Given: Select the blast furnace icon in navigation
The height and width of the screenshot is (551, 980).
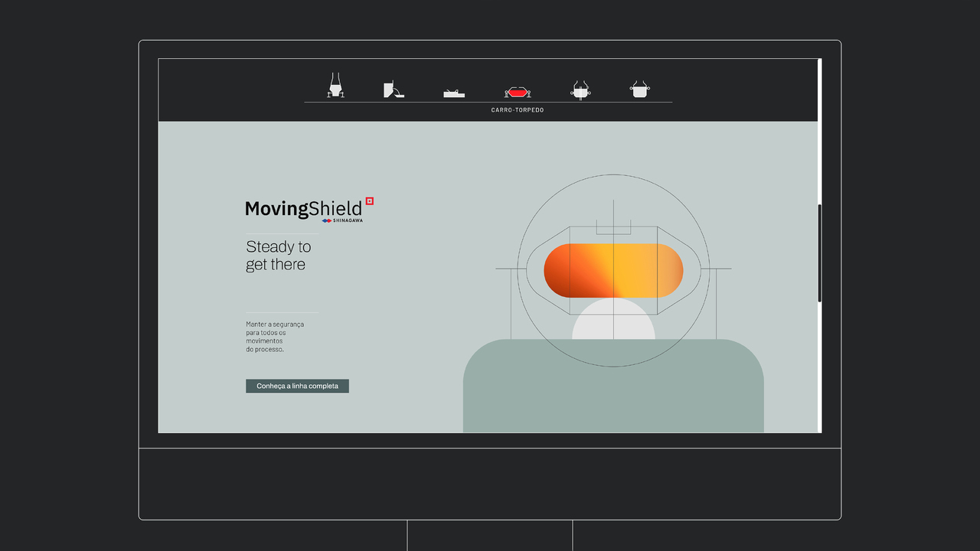Looking at the screenshot, I should point(335,86).
